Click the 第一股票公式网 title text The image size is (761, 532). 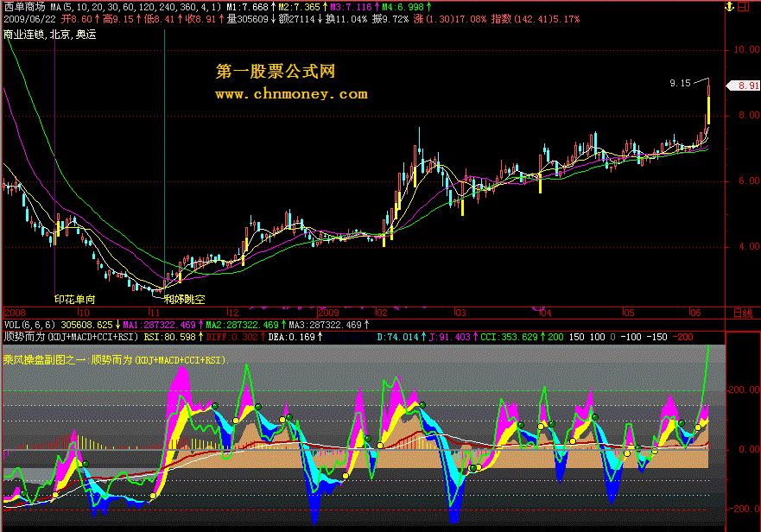pos(276,72)
